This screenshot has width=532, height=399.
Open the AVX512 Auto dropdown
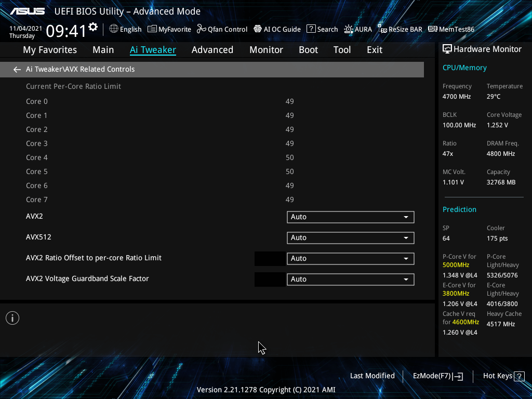tap(351, 238)
